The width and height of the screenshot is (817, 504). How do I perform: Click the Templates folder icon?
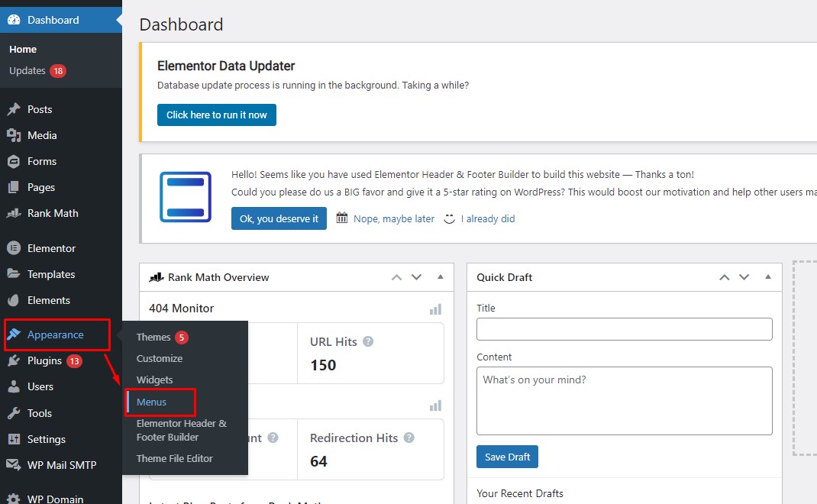pos(14,274)
